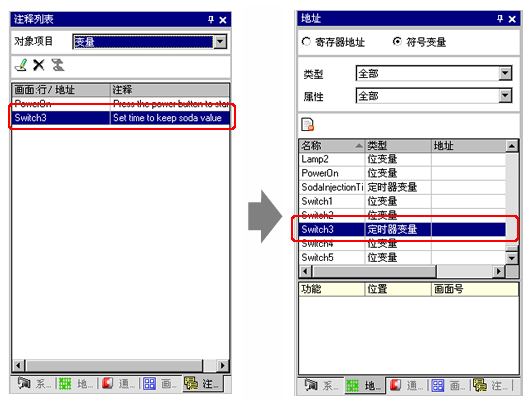Click the delete X icon in comment list

pyautogui.click(x=39, y=65)
